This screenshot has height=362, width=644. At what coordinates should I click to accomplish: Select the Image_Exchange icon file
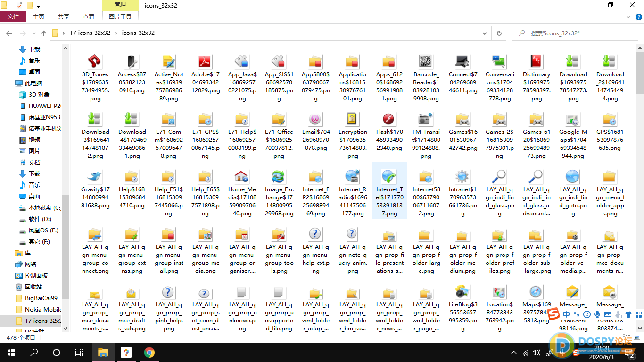coord(279,193)
